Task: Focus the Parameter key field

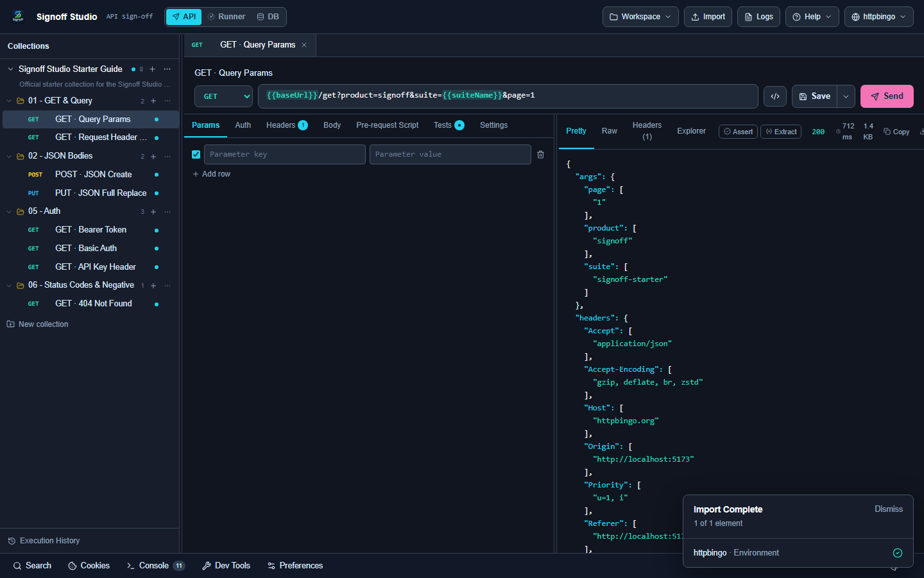Action: point(285,155)
